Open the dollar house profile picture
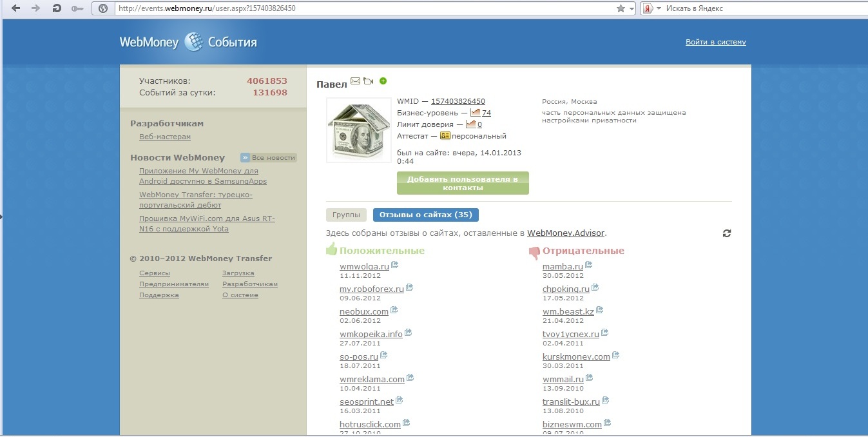868x437 pixels. pyautogui.click(x=359, y=130)
